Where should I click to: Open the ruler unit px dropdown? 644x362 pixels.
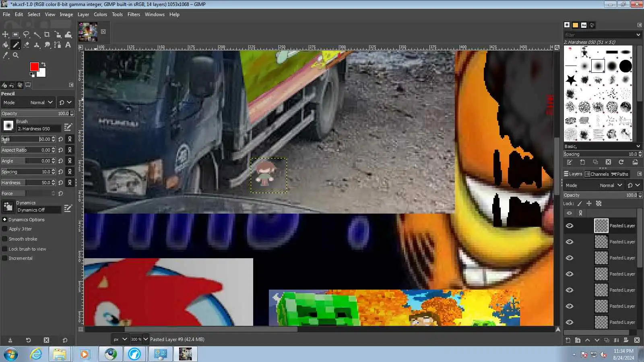point(120,339)
